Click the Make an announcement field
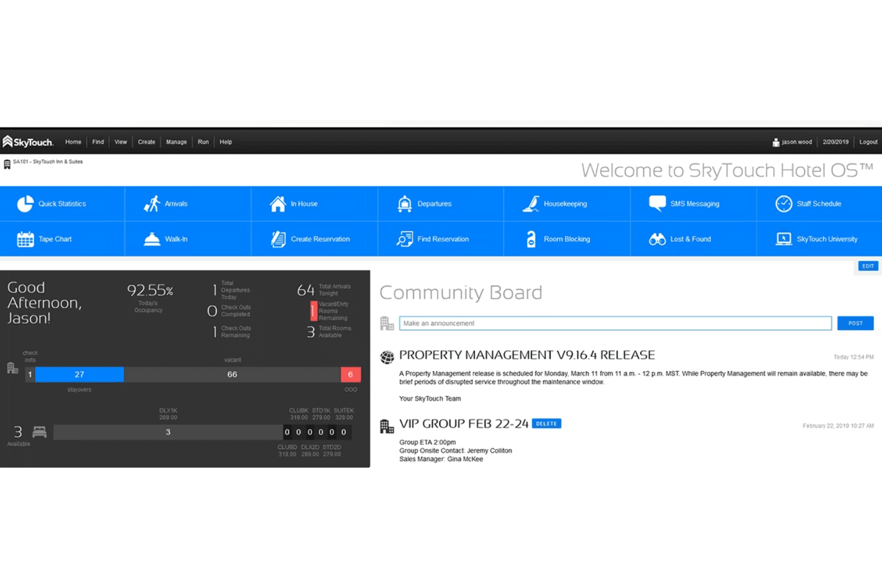Screen dimensions: 882x588 [x=616, y=323]
